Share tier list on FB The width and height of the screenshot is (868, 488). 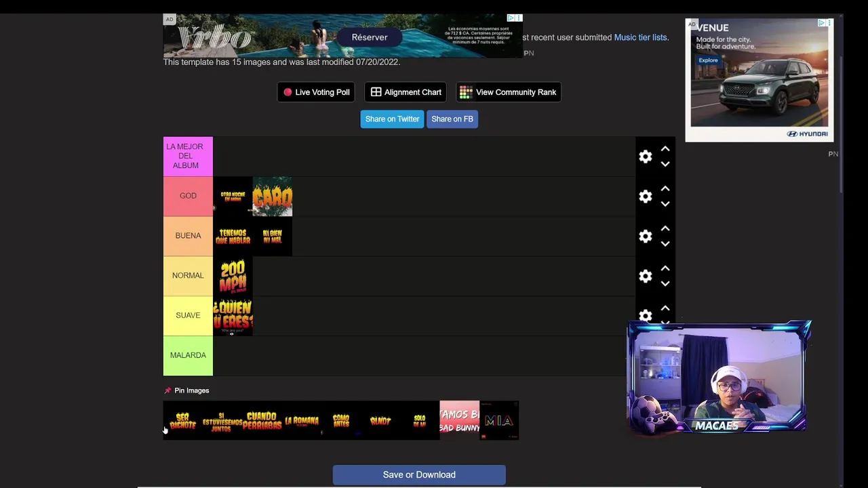[452, 119]
